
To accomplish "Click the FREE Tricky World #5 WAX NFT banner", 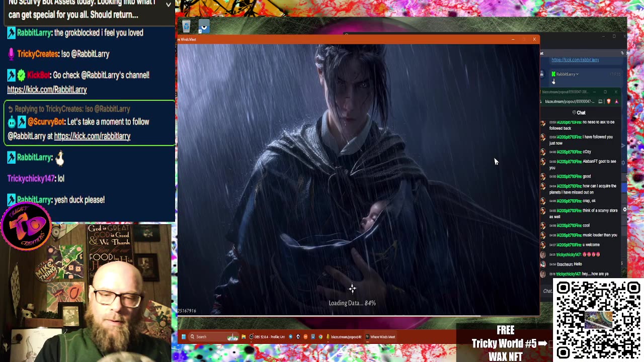I will click(x=505, y=344).
